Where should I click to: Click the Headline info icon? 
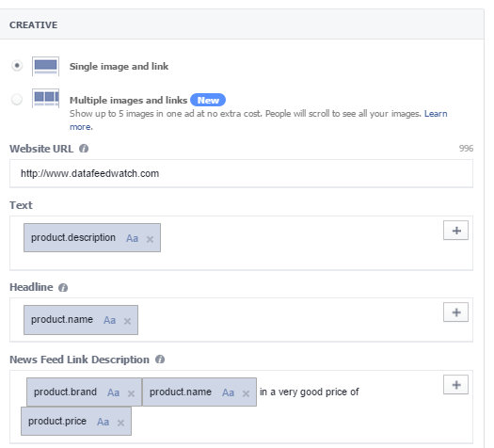click(x=63, y=288)
